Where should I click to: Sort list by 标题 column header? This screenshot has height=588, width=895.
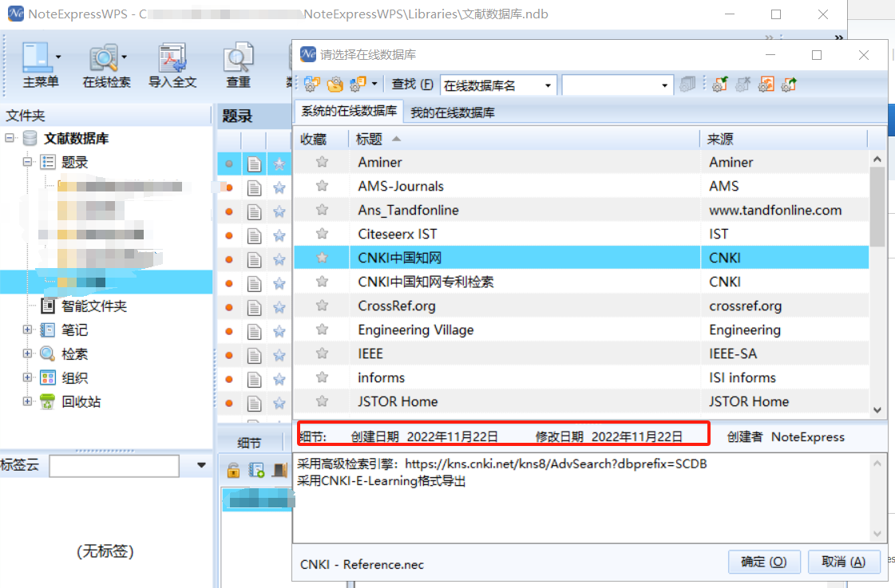(x=524, y=139)
